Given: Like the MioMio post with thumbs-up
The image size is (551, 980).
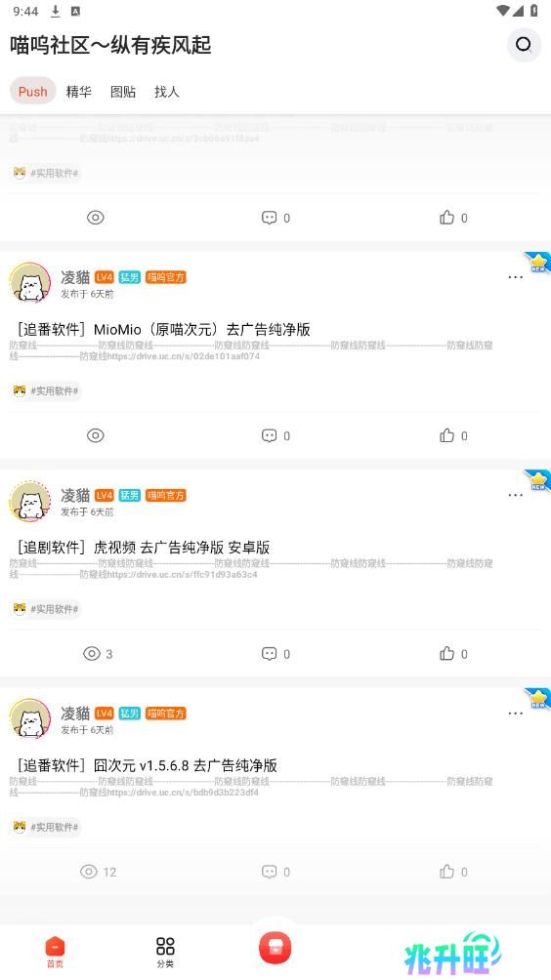Looking at the screenshot, I should pos(446,435).
